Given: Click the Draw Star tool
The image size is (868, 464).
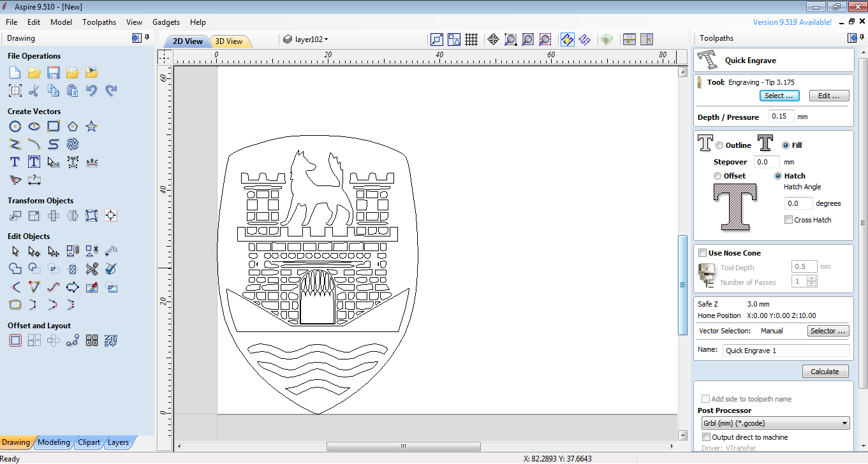Looking at the screenshot, I should (x=92, y=127).
